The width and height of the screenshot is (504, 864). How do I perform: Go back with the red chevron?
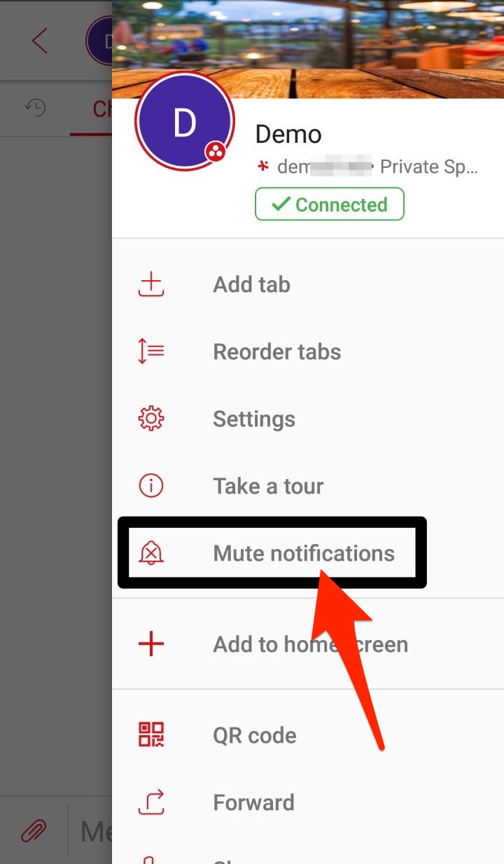coord(39,41)
